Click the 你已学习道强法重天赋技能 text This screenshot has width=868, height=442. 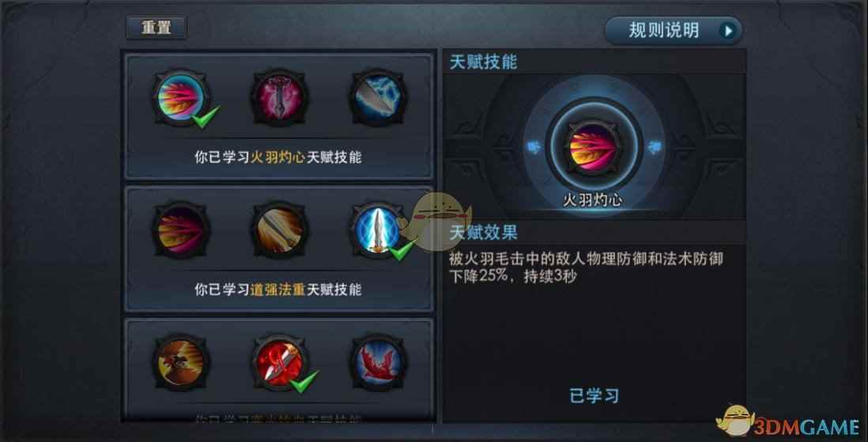tap(278, 289)
